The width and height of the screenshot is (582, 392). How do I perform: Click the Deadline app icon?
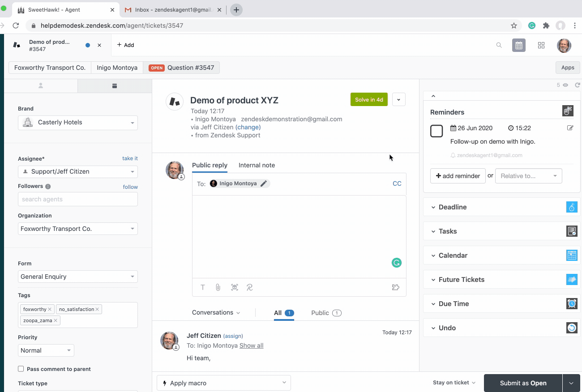[x=572, y=207]
